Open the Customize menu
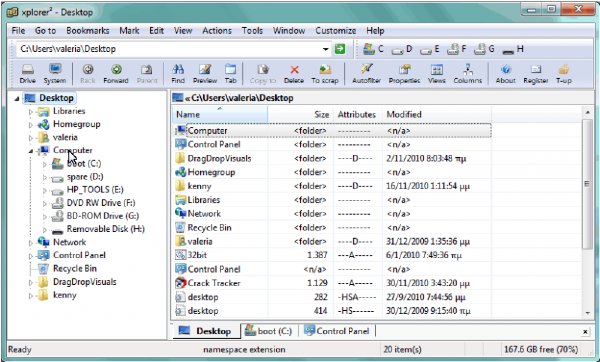 coord(336,31)
